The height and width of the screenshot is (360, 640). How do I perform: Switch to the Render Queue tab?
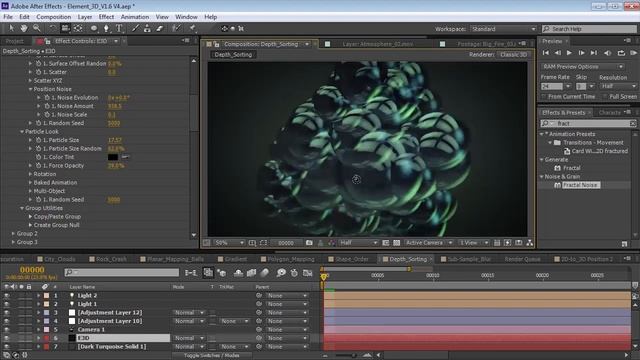pos(522,259)
